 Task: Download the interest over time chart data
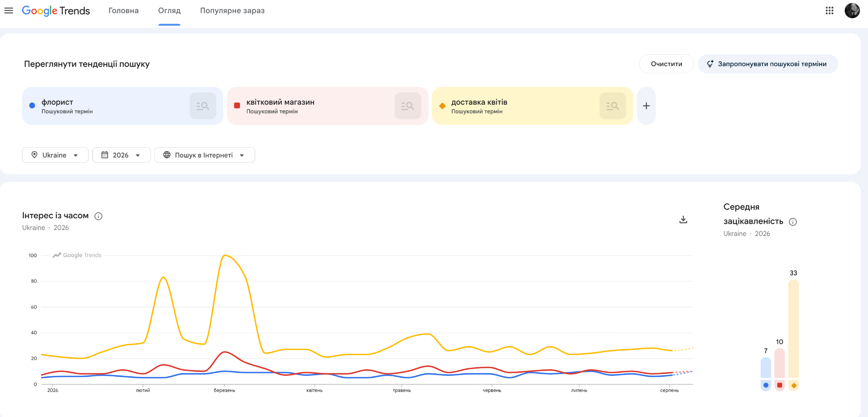[683, 220]
